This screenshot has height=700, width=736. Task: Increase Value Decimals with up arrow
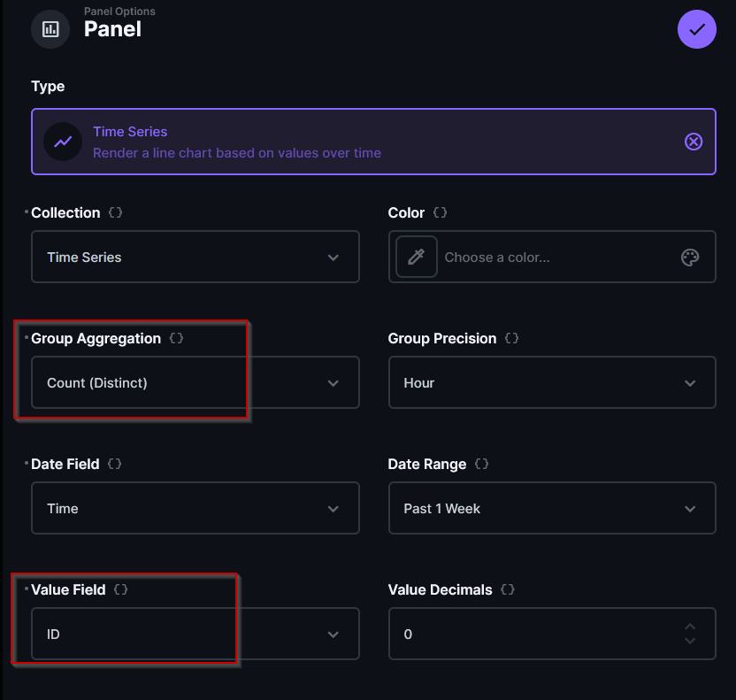[690, 627]
